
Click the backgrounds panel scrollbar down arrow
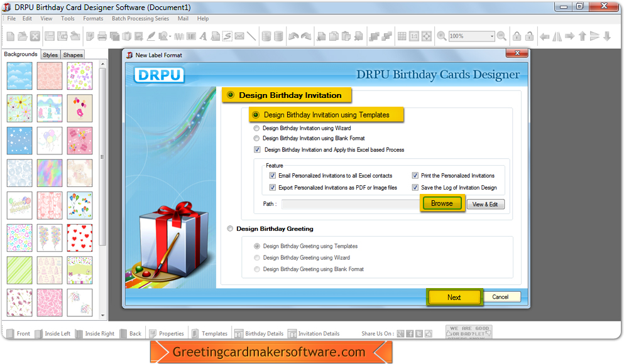[x=102, y=316]
